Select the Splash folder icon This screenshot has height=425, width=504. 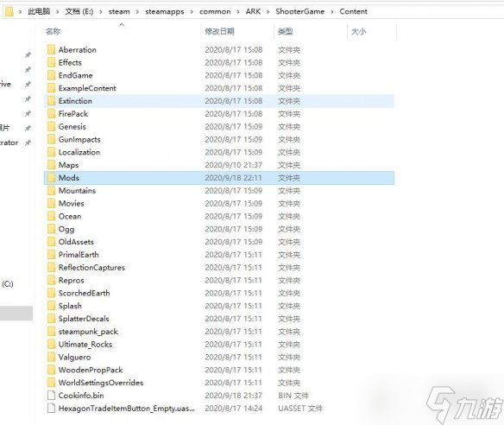click(x=51, y=306)
